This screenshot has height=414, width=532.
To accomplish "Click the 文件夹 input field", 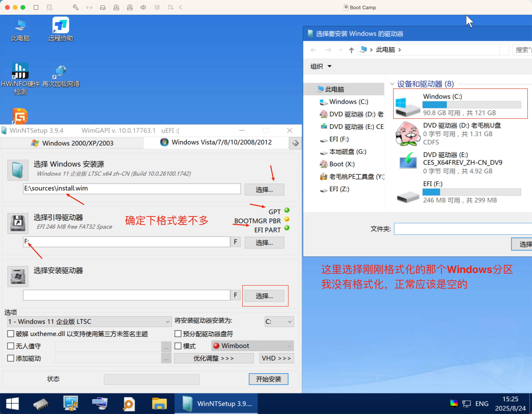I will pyautogui.click(x=463, y=229).
